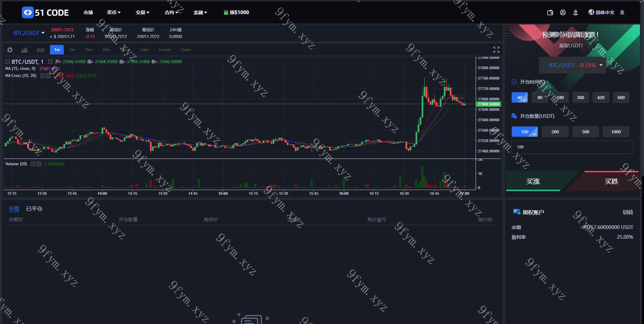Open the notification bell
Screen dimensions: 644x324
pos(622,12)
